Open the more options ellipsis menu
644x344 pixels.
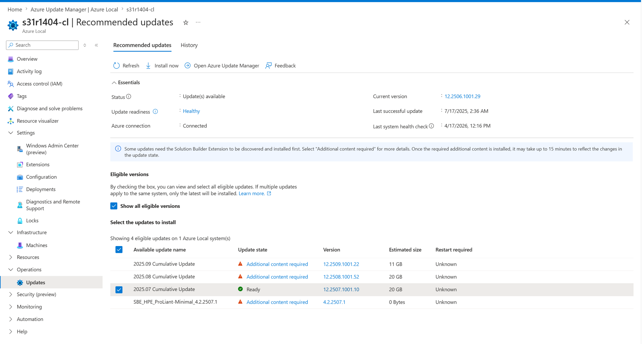pyautogui.click(x=198, y=23)
